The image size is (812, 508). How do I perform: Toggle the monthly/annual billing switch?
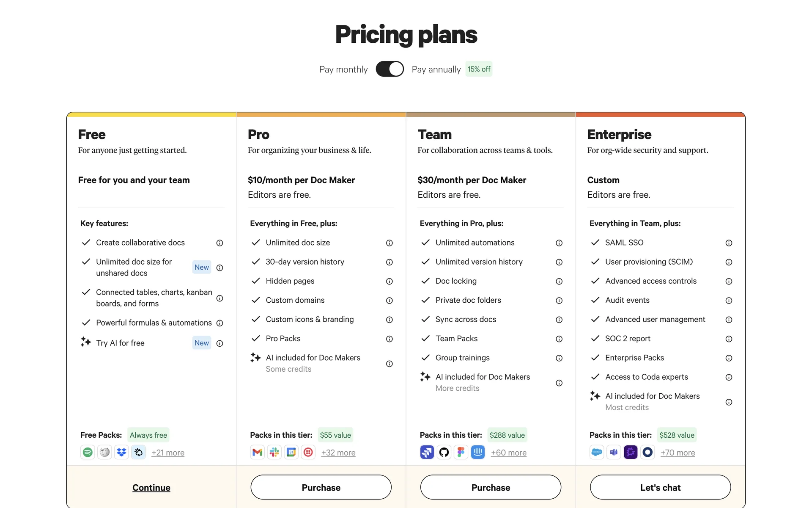click(x=390, y=69)
